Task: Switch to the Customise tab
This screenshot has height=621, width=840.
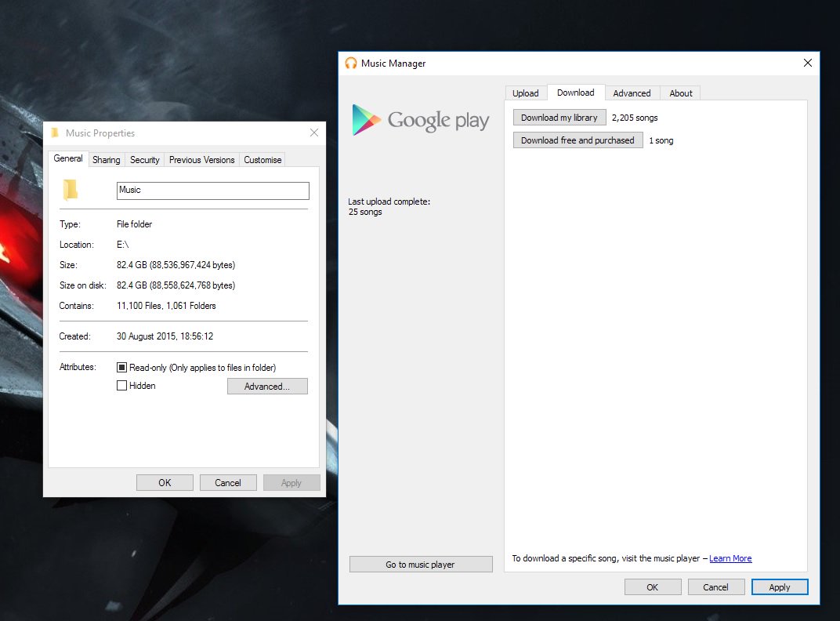Action: (x=262, y=160)
